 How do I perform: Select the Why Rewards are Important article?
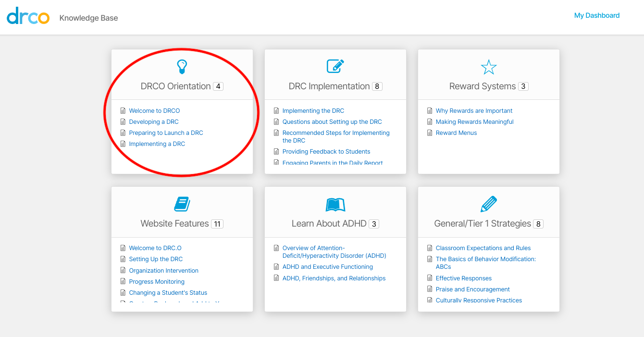pos(474,110)
